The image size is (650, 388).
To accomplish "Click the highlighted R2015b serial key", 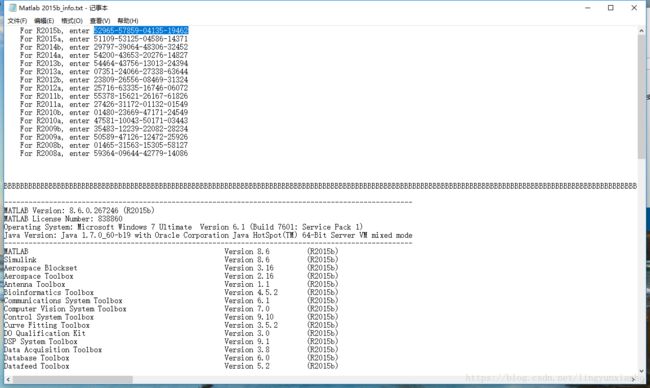I will click(141, 30).
